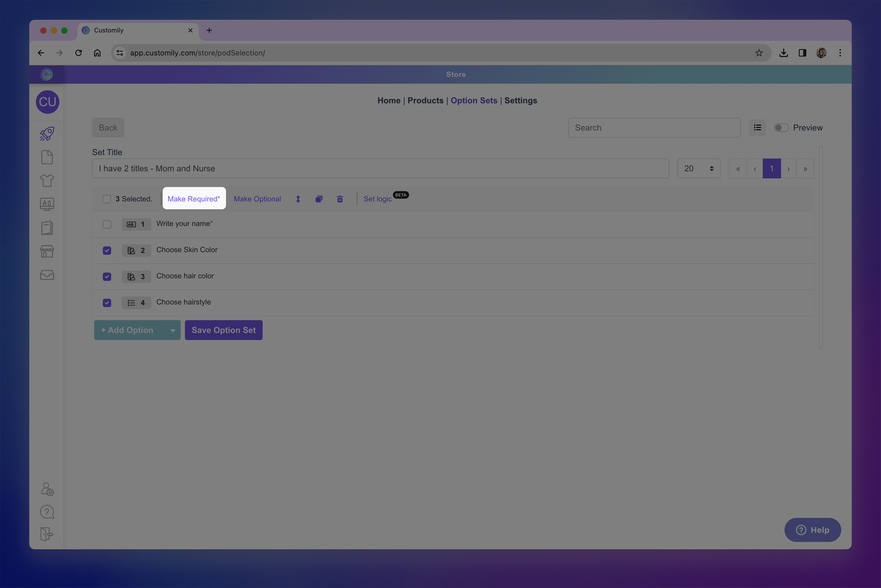Viewport: 881px width, 588px height.
Task: Go to next page chevron in pagination
Action: pyautogui.click(x=788, y=169)
